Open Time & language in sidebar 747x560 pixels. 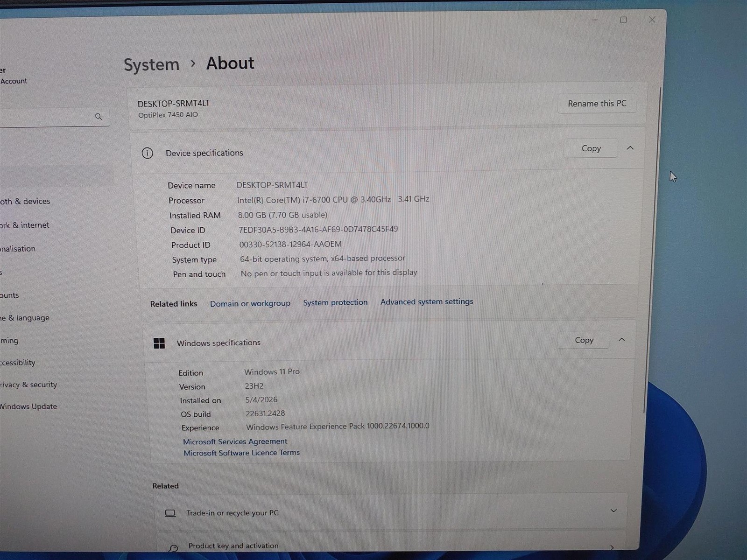pos(25,318)
